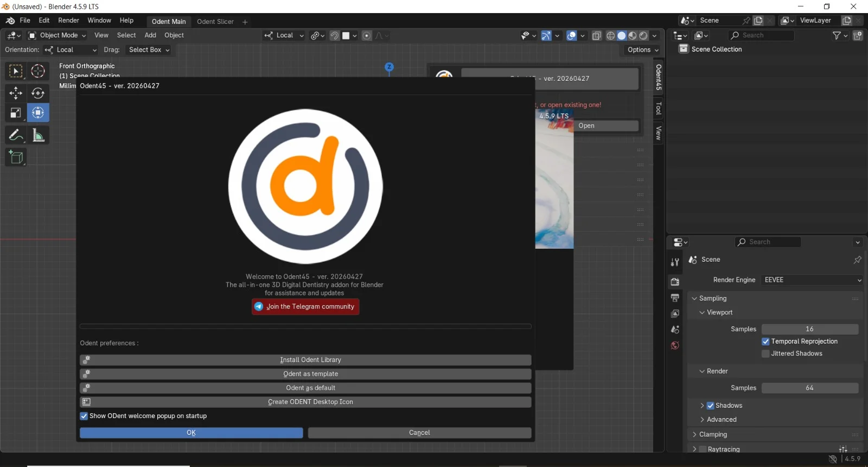868x467 pixels.
Task: Open the View Layer properties tab icon
Action: (x=675, y=313)
